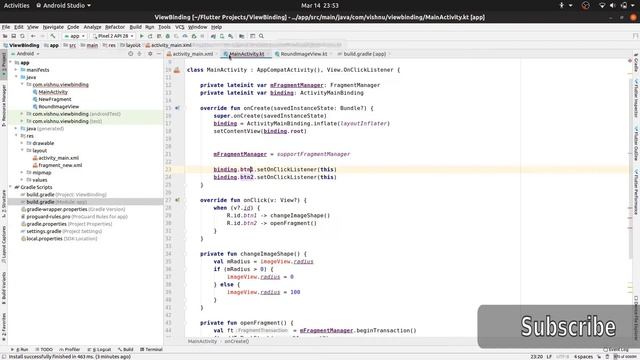Image resolution: width=640 pixels, height=360 pixels.
Task: Click the Save All toolbar icon
Action: pyautogui.click(x=13, y=36)
